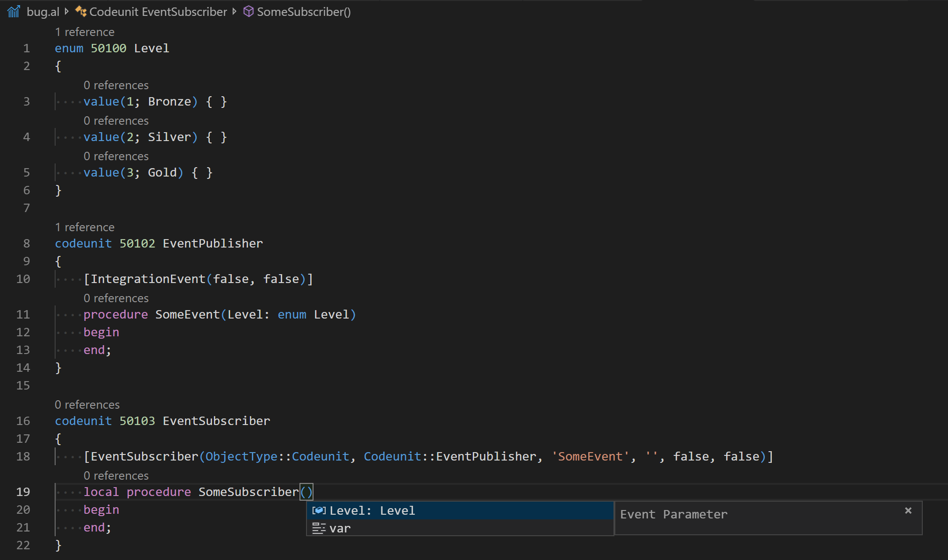Open '0 references' above procedure SomeEvent
Screen dimensions: 948x560
click(x=116, y=298)
